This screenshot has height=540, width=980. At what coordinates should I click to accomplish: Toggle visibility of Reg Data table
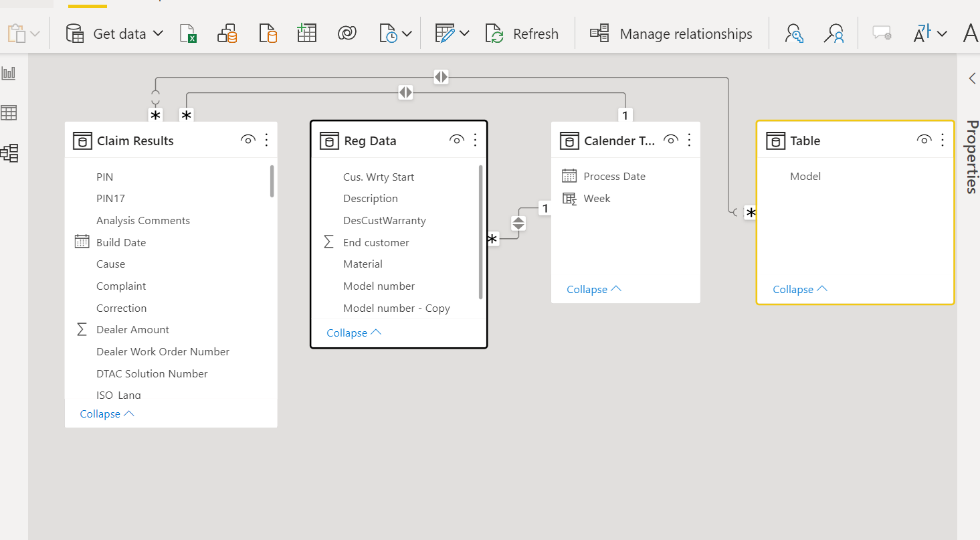(x=457, y=140)
